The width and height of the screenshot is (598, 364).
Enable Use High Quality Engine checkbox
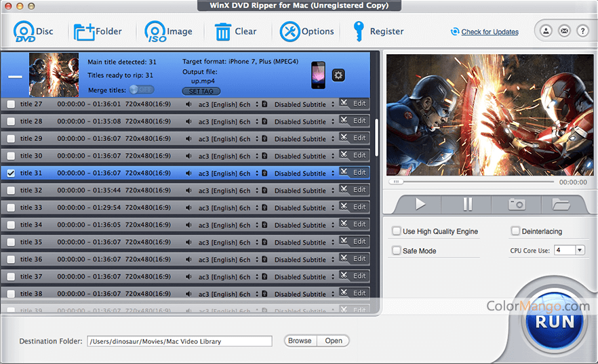coord(396,232)
